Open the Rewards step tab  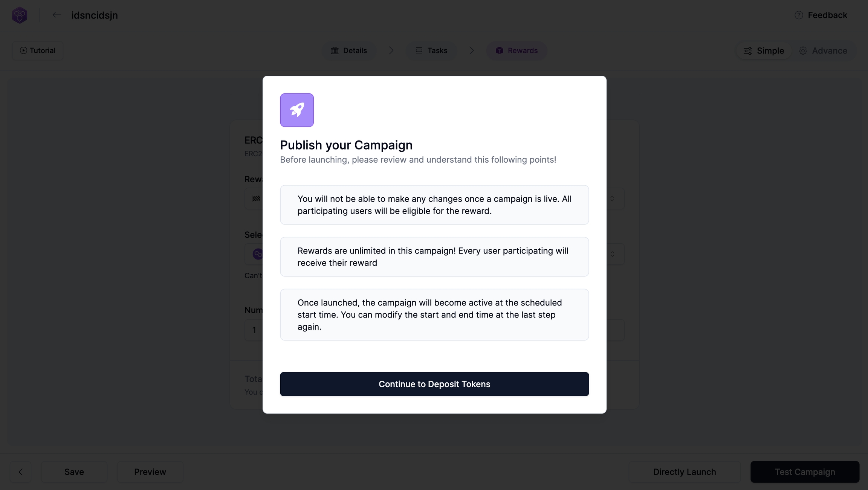pos(517,50)
